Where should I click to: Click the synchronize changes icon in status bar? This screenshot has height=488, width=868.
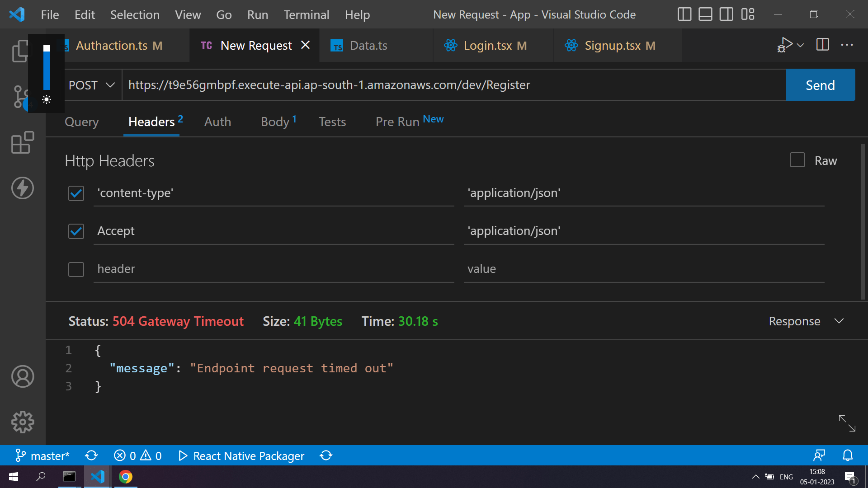[91, 455]
